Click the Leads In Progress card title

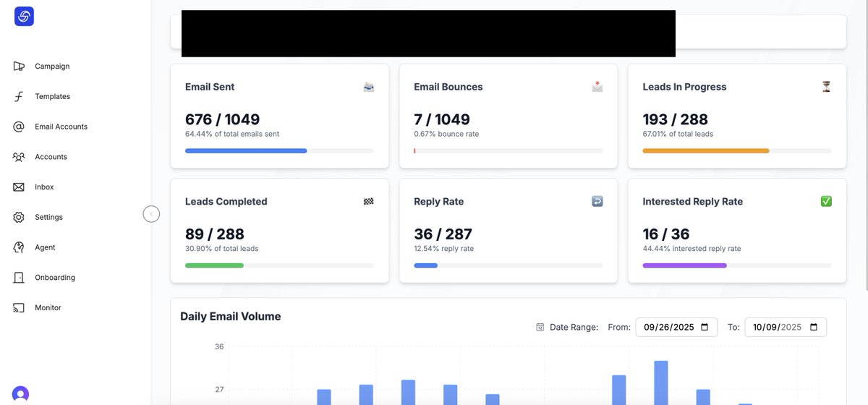tap(684, 87)
